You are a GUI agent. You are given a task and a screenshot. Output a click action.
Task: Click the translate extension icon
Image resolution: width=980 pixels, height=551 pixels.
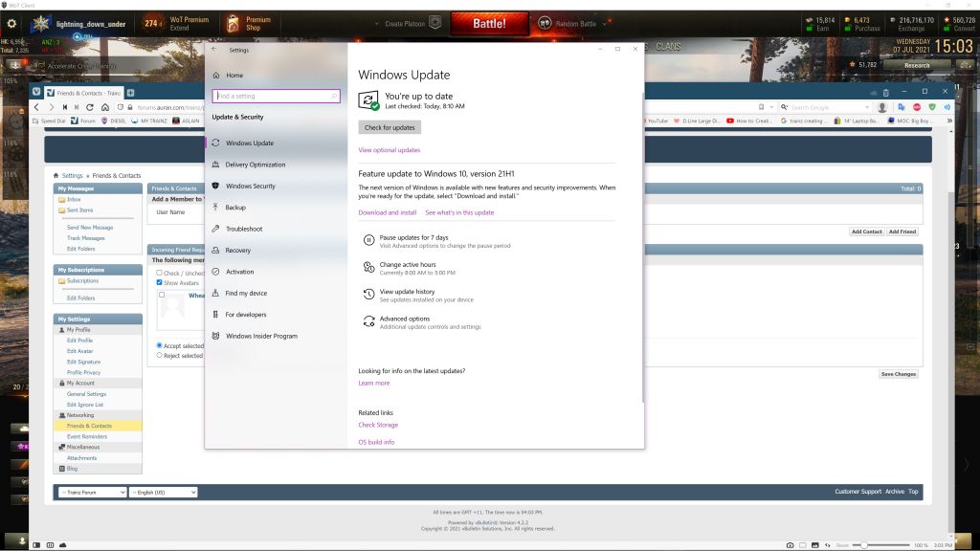point(902,107)
